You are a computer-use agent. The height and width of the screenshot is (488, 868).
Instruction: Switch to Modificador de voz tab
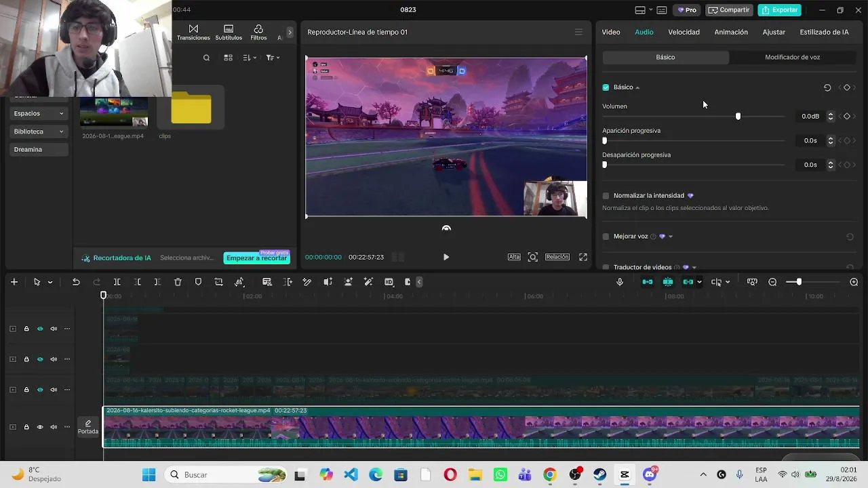[x=792, y=57]
